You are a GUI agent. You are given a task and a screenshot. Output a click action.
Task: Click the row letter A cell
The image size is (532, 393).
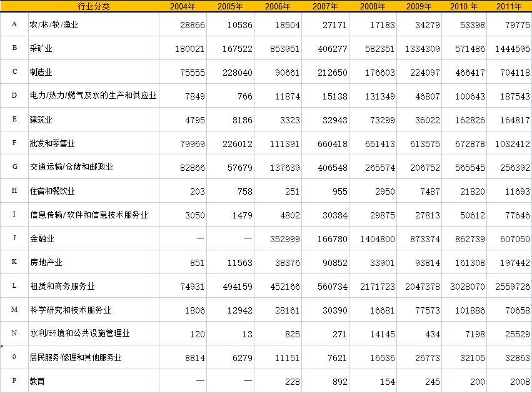14,24
